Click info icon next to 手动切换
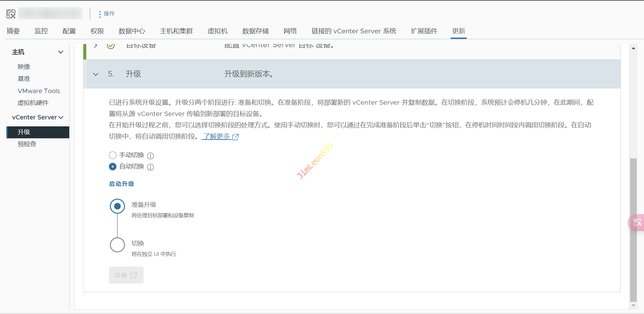This screenshot has width=644, height=314. pyautogui.click(x=150, y=156)
